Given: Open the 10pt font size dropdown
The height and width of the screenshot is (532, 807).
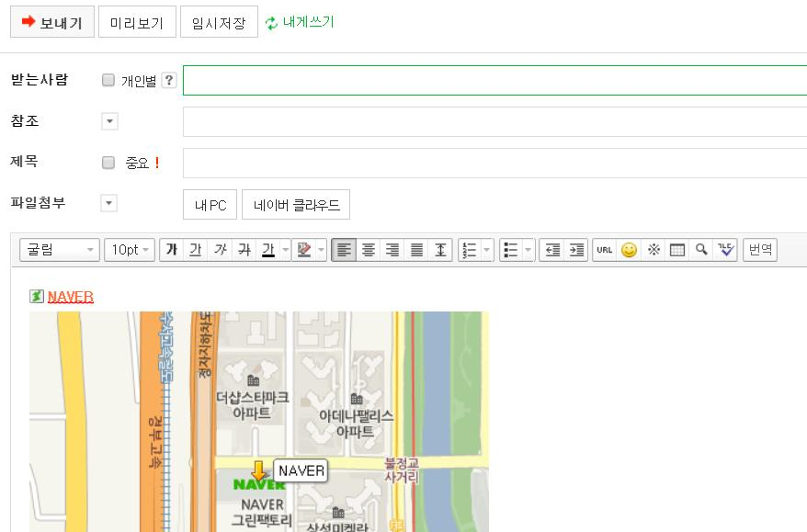Looking at the screenshot, I should coord(130,250).
